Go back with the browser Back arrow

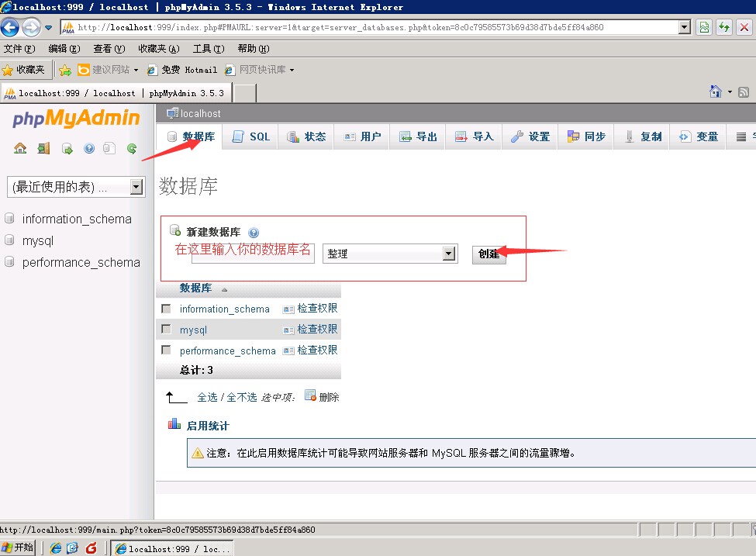tap(10, 27)
